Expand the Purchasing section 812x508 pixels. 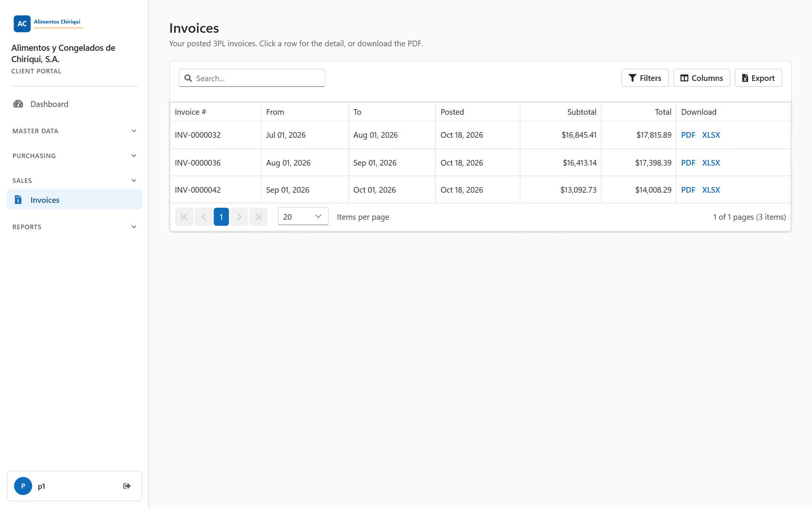pos(74,156)
